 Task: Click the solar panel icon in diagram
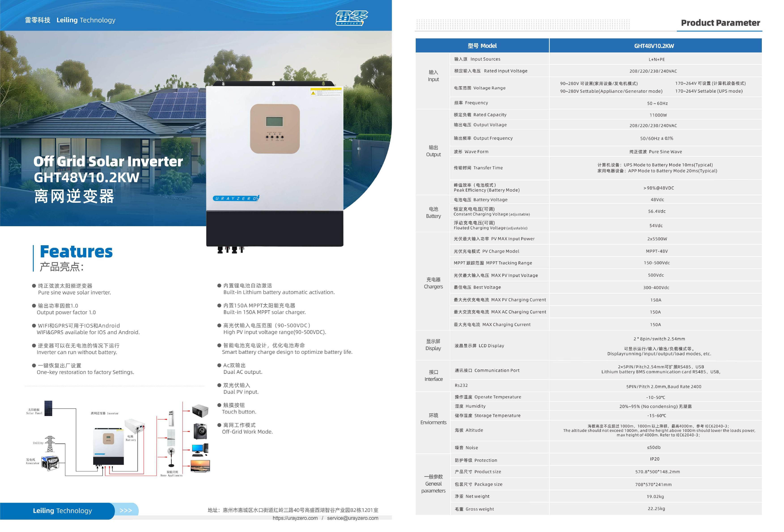click(49, 408)
